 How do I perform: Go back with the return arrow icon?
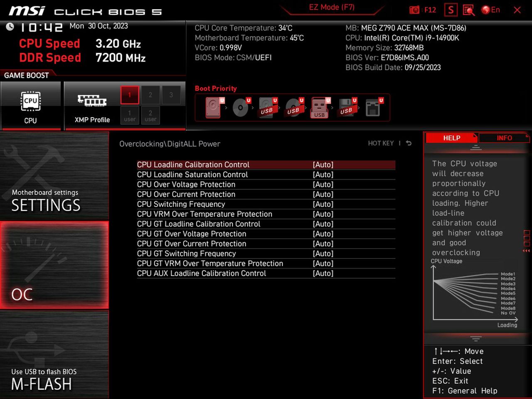coord(409,143)
